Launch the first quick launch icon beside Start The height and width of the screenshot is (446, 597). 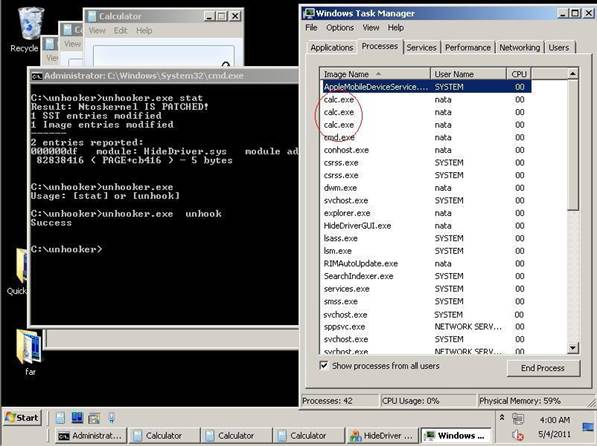click(60, 418)
